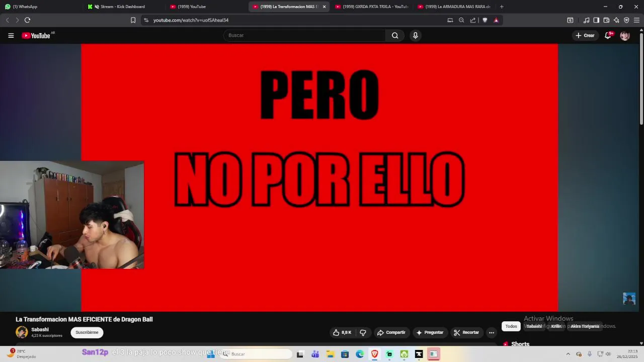Image resolution: width=644 pixels, height=362 pixels.
Task: Reload the page in browser toolbar
Action: tap(27, 20)
